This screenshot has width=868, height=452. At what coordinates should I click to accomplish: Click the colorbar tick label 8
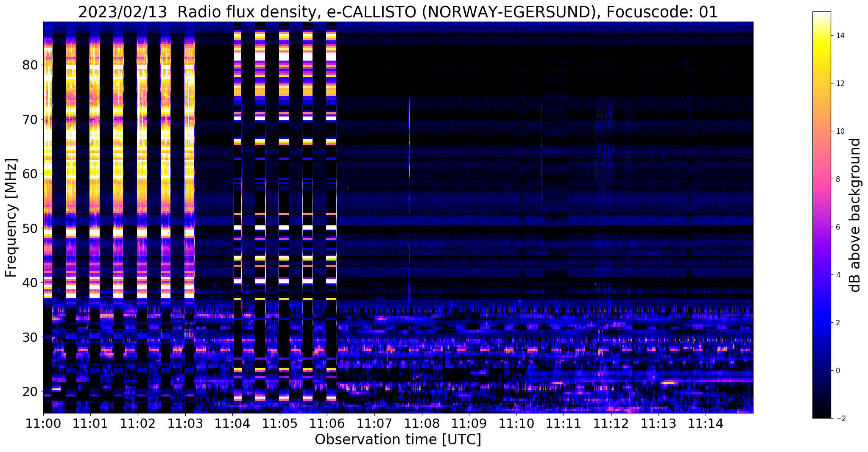coord(837,179)
